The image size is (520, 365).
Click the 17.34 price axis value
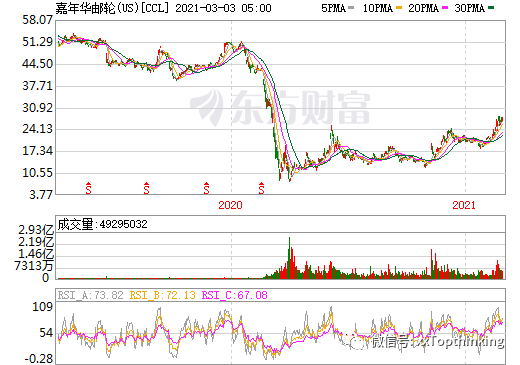(x=37, y=151)
